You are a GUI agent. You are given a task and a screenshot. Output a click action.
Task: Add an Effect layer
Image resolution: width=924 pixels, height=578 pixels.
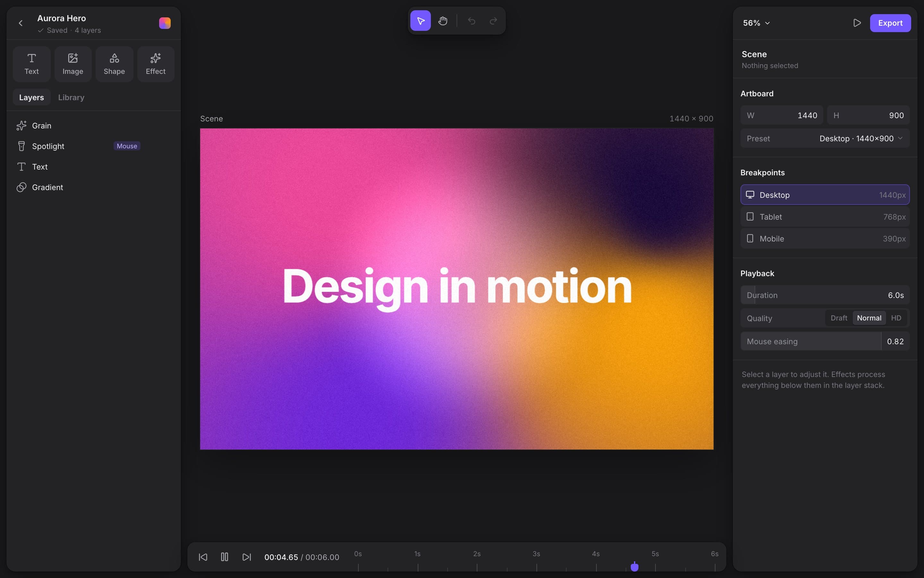[x=156, y=64]
